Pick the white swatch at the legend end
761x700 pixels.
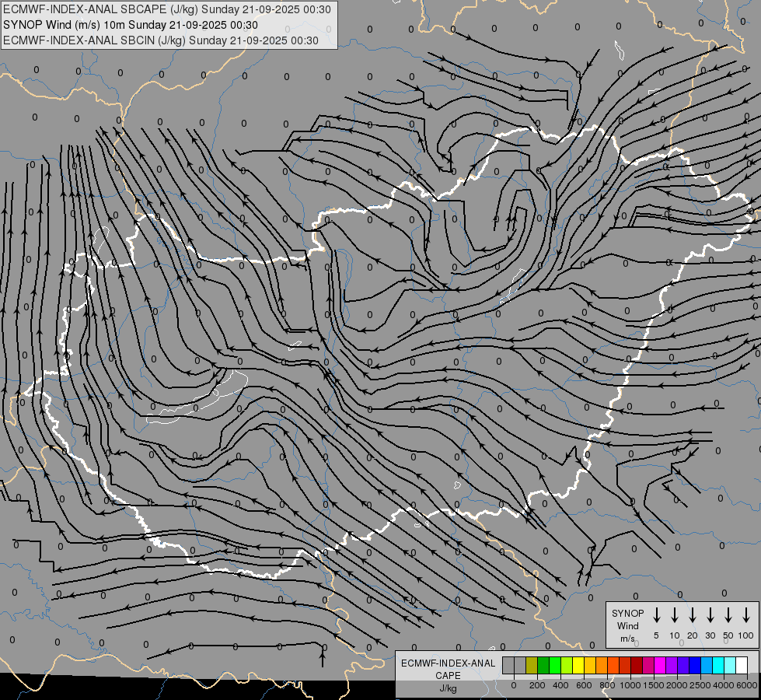pyautogui.click(x=741, y=666)
